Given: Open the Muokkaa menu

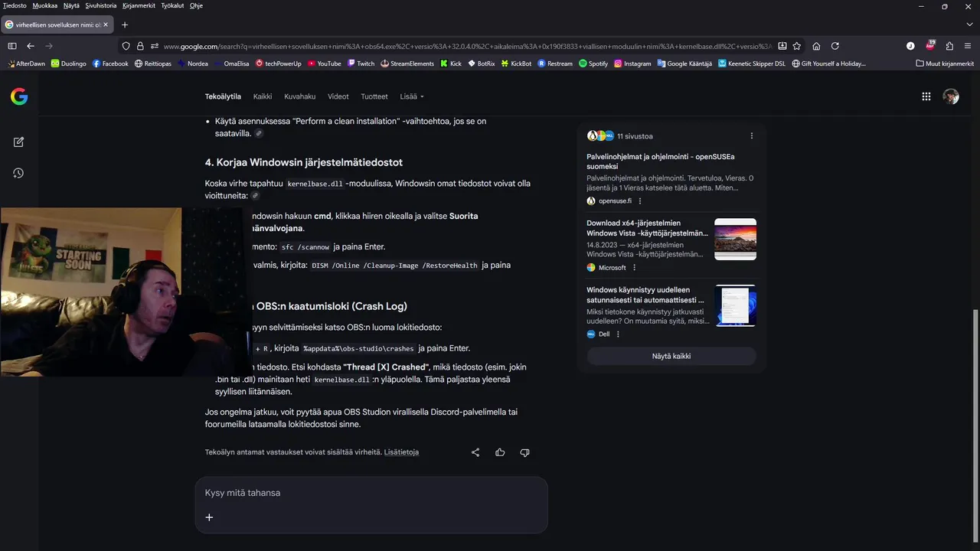Looking at the screenshot, I should click(44, 5).
